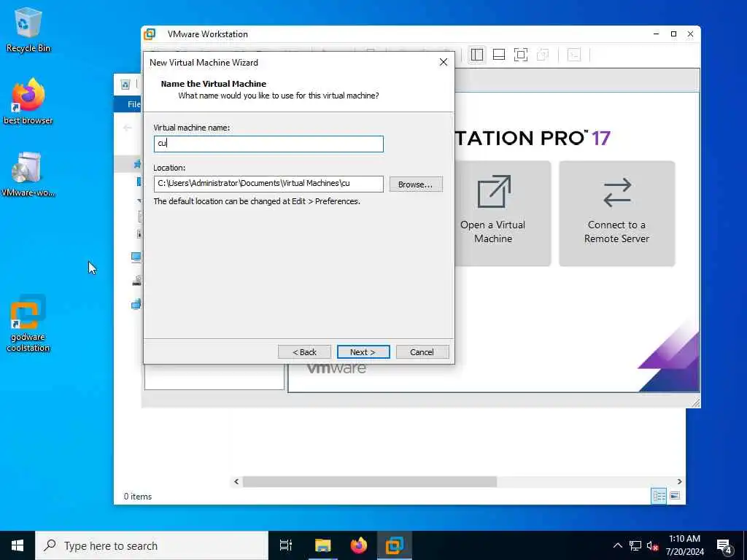Click the Location path field
The width and height of the screenshot is (747, 560).
pyautogui.click(x=268, y=184)
